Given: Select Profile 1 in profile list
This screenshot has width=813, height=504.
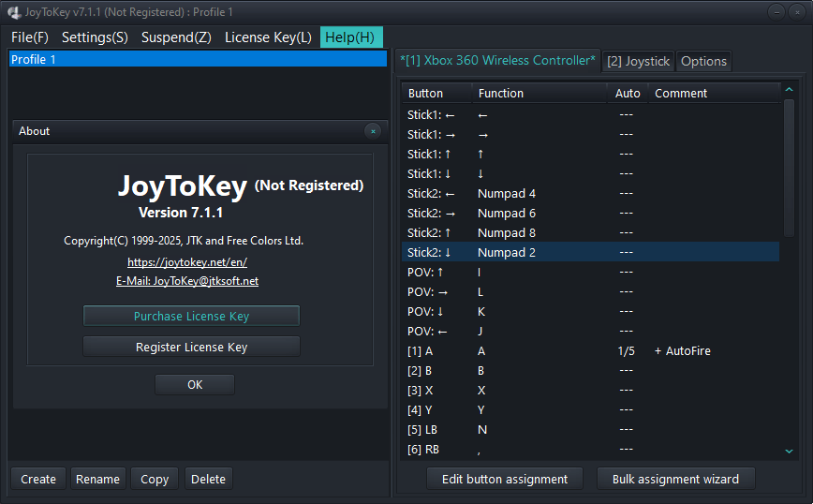Looking at the screenshot, I should 198,59.
